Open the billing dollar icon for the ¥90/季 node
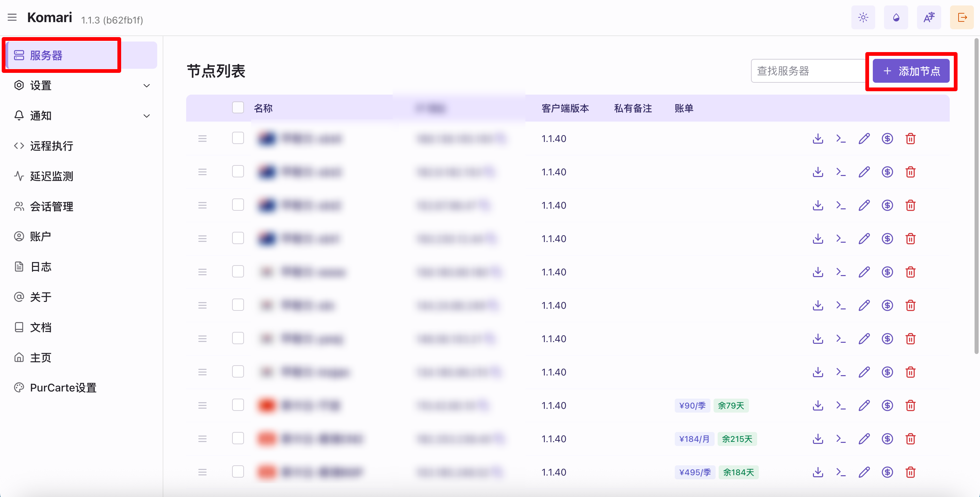Image resolution: width=980 pixels, height=497 pixels. pos(887,406)
